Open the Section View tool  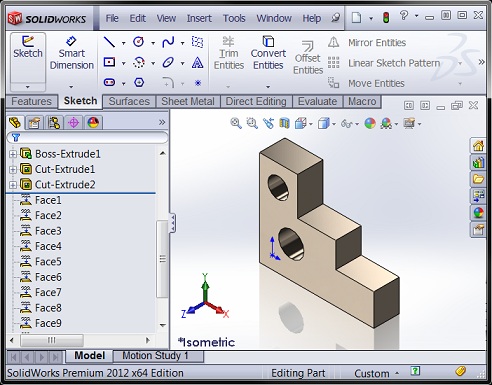pos(284,124)
